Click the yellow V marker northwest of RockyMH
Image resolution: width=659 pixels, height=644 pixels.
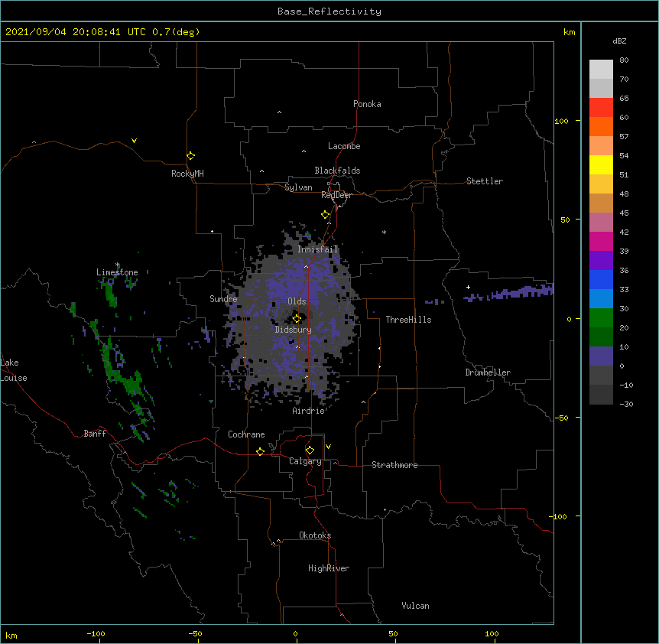click(134, 141)
